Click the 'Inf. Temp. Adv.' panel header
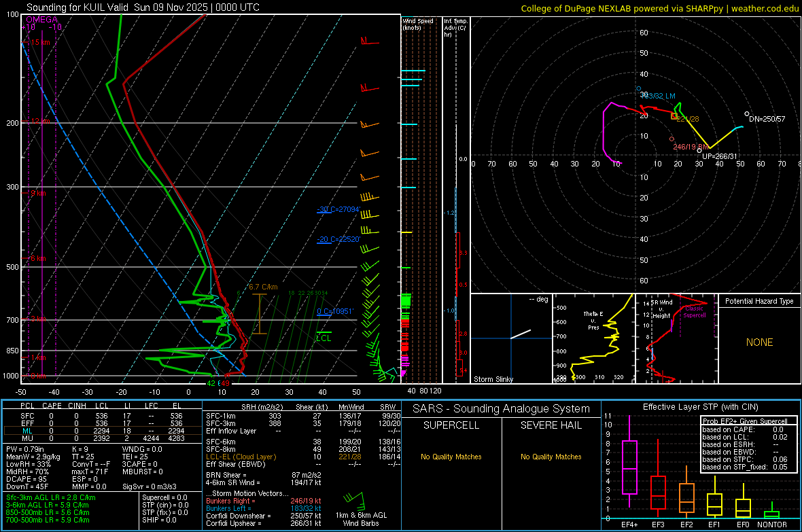Image resolution: width=802 pixels, height=532 pixels. click(x=455, y=28)
